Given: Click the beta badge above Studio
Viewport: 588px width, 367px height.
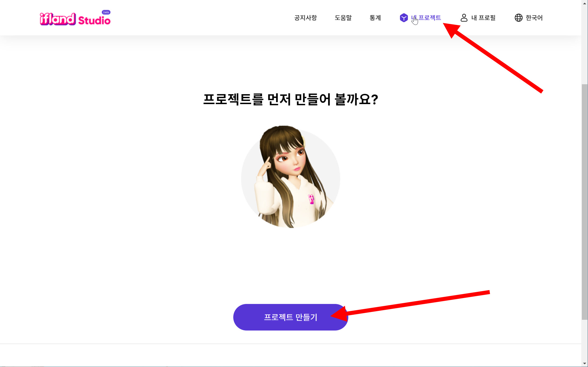Looking at the screenshot, I should (106, 12).
